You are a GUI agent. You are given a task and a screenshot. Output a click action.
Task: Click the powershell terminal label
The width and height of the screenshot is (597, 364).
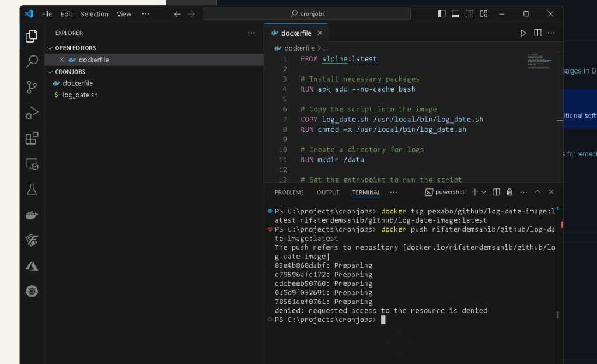pos(445,192)
